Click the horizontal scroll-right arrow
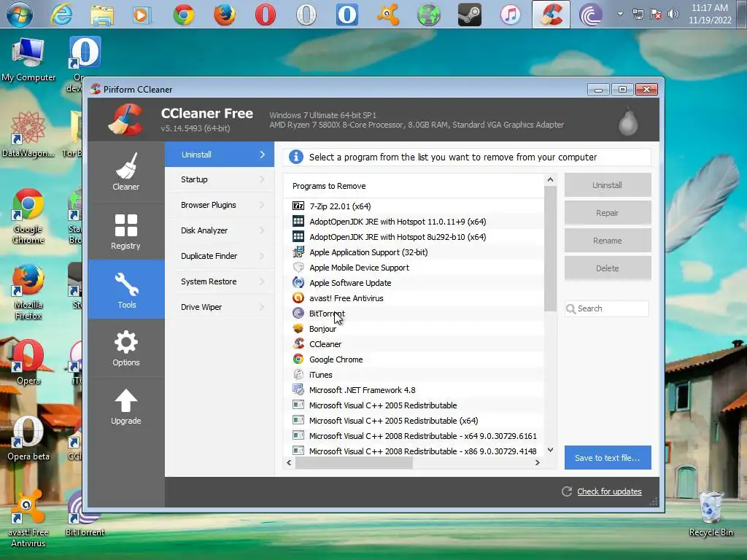This screenshot has height=560, width=747. [x=538, y=462]
